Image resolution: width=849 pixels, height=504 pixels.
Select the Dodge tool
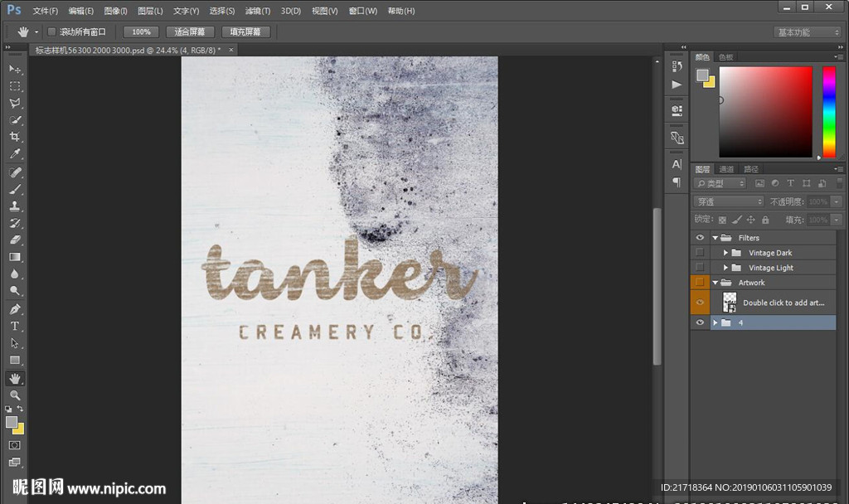point(15,290)
